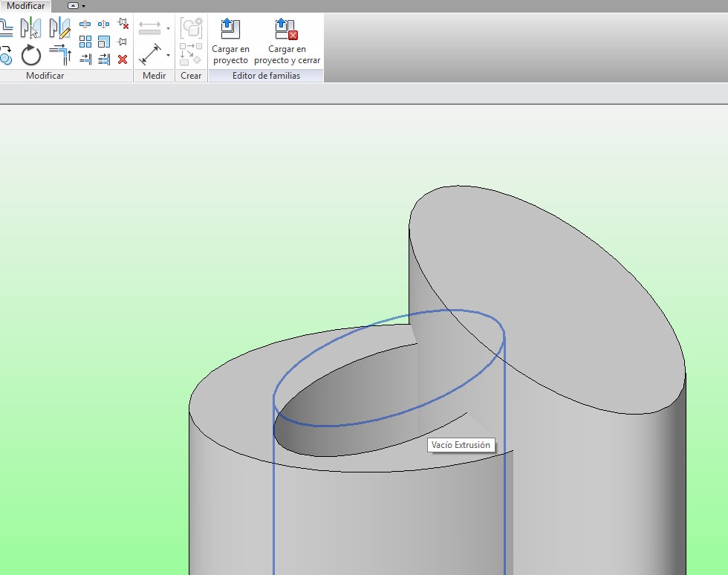Switch to the Modificar ribbon tab

[x=26, y=6]
